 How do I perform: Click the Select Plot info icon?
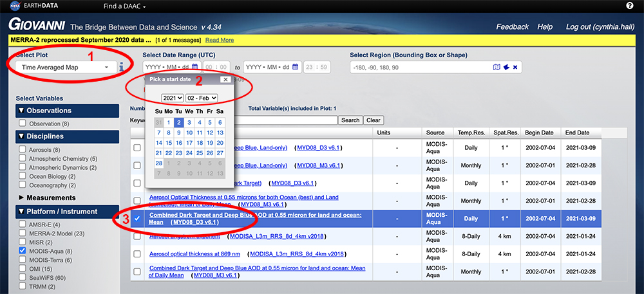[121, 68]
